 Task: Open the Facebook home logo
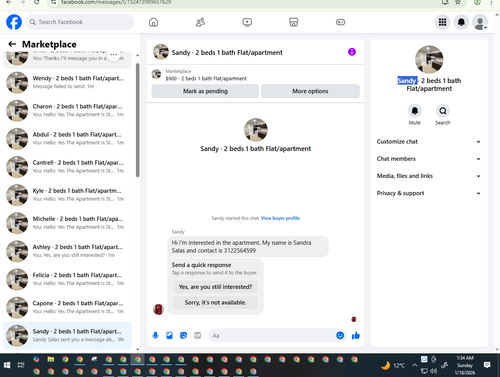[x=14, y=22]
